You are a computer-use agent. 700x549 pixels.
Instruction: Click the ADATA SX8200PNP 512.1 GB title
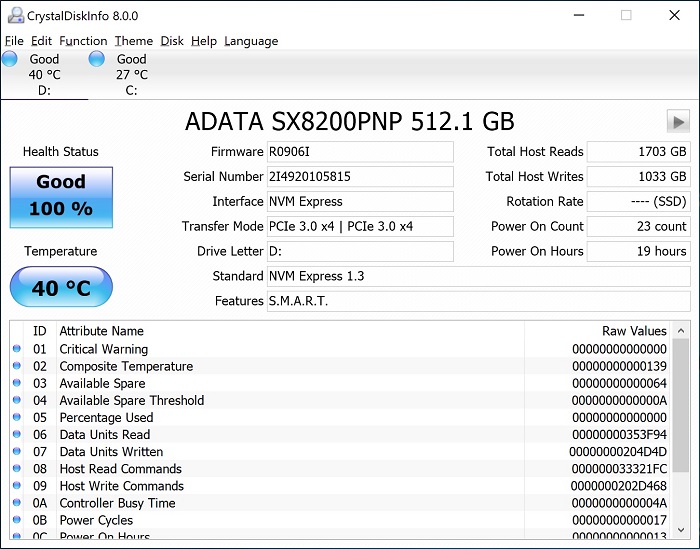350,121
